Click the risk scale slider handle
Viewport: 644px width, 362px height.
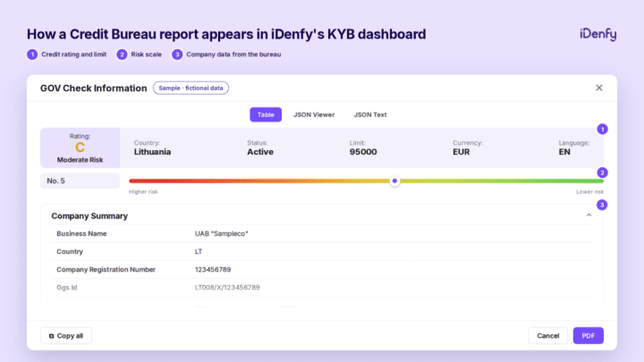394,181
